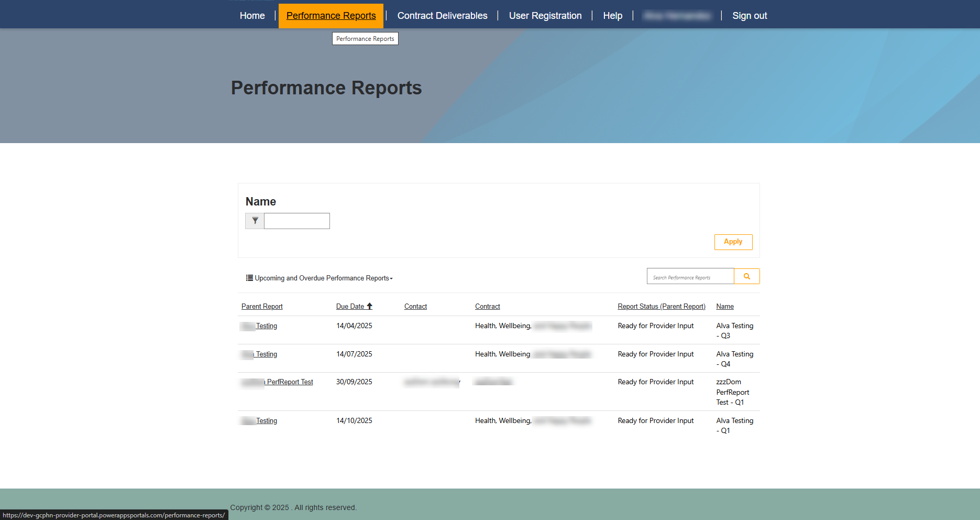Screen dimensions: 980x520
Task: Sort by the Parent Report column header
Action: [262, 306]
